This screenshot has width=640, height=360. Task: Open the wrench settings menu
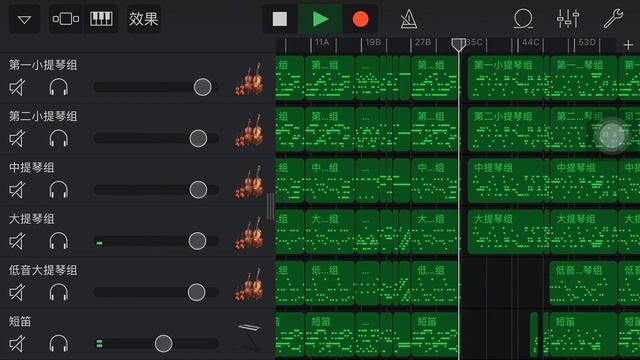coord(613,19)
